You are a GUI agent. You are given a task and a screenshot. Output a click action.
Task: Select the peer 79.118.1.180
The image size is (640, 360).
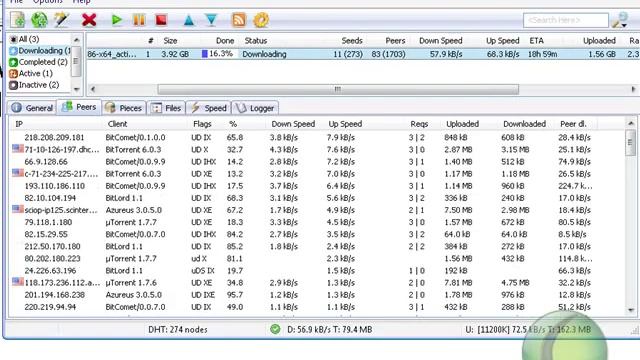pos(48,222)
